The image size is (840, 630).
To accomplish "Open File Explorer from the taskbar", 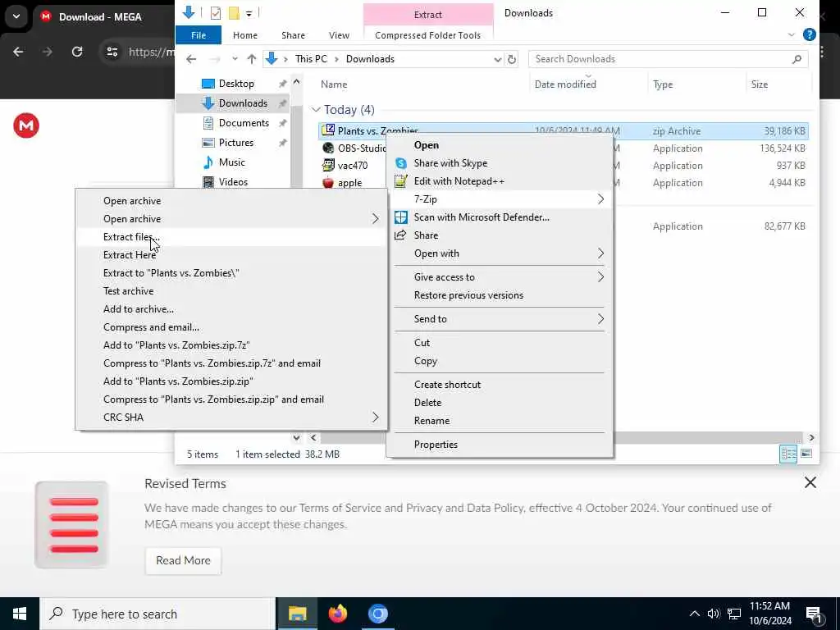I will tap(297, 614).
